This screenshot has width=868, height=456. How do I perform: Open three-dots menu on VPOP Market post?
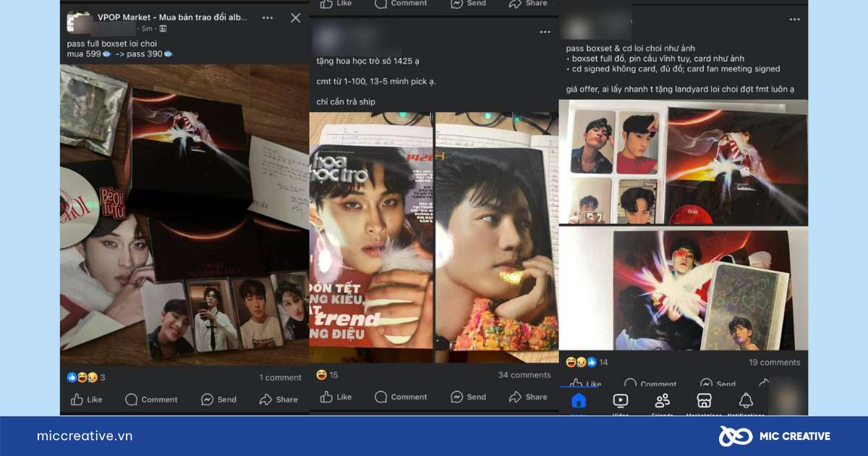268,17
